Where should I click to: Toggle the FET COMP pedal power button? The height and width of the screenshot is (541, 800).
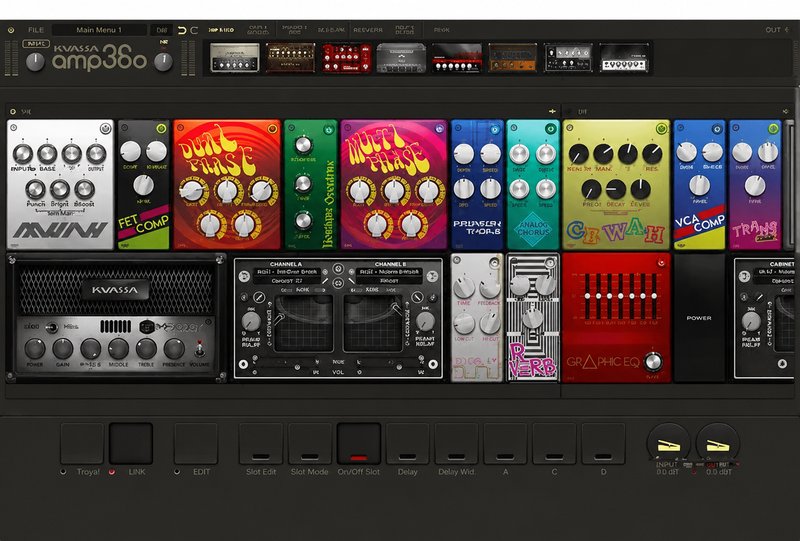[161, 129]
